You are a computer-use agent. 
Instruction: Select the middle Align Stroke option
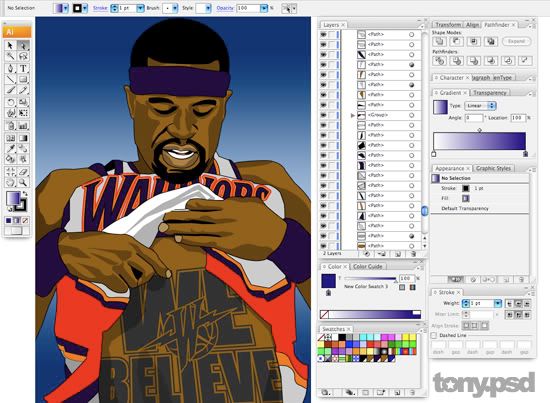coord(475,325)
